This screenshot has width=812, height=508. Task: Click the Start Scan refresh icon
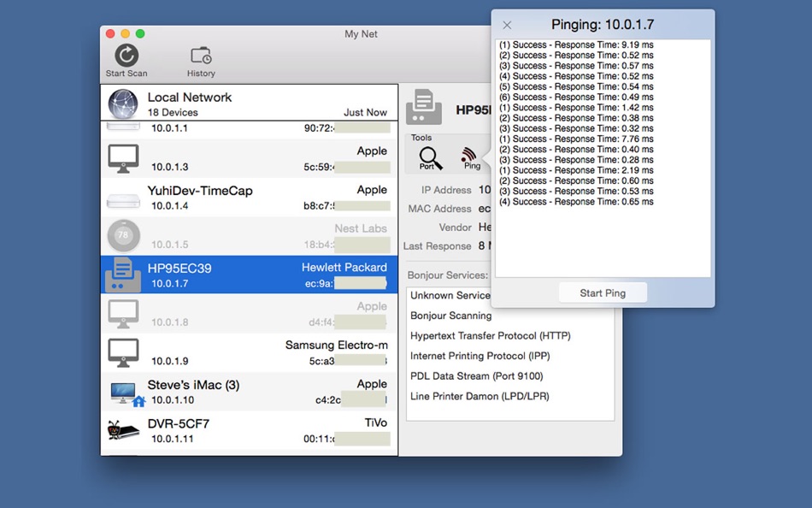(x=127, y=55)
